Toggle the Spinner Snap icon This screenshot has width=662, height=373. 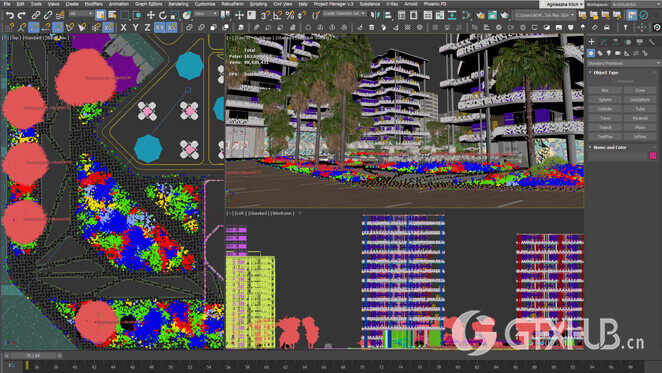(301, 15)
